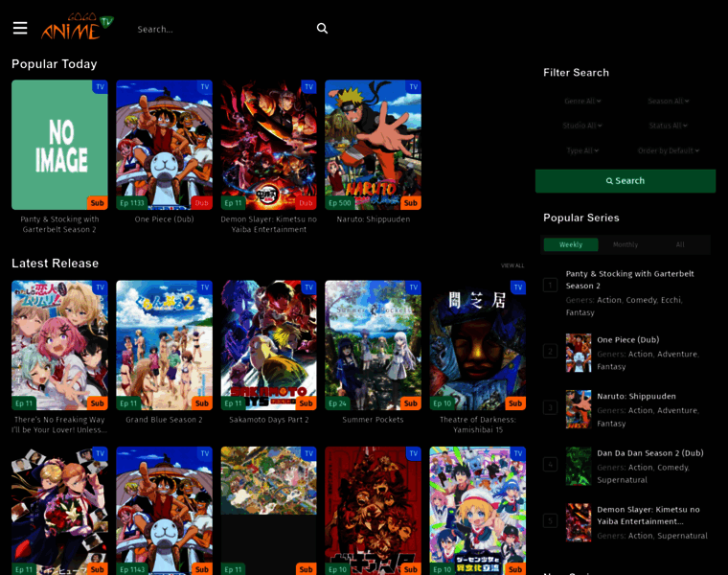The height and width of the screenshot is (575, 728).
Task: Click rank 4 number box beside Dan Da Dan
Action: 550,464
